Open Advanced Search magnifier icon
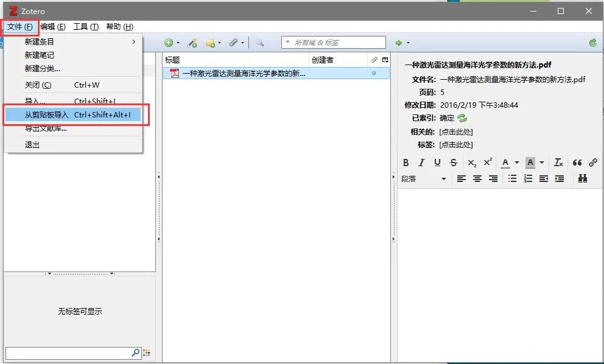The width and height of the screenshot is (604, 364). tap(259, 43)
